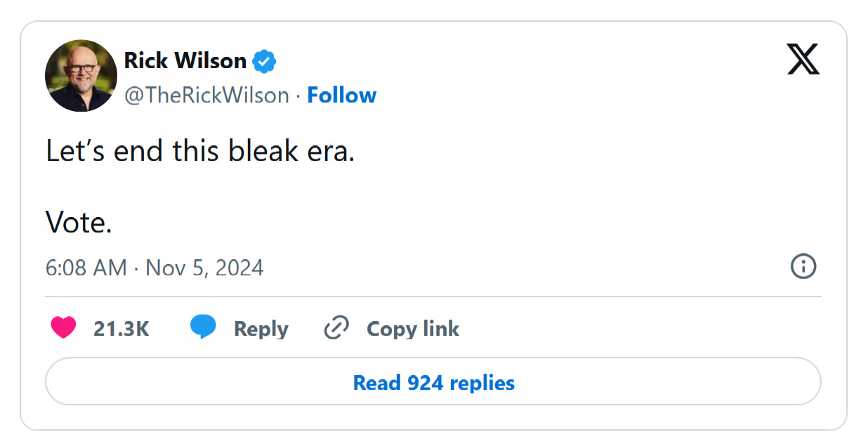Click the X logo in the tweet corner

pyautogui.click(x=803, y=60)
